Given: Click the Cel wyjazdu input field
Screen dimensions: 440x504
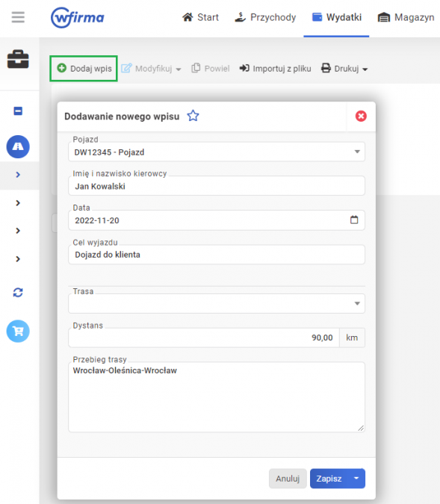Looking at the screenshot, I should pos(217,255).
